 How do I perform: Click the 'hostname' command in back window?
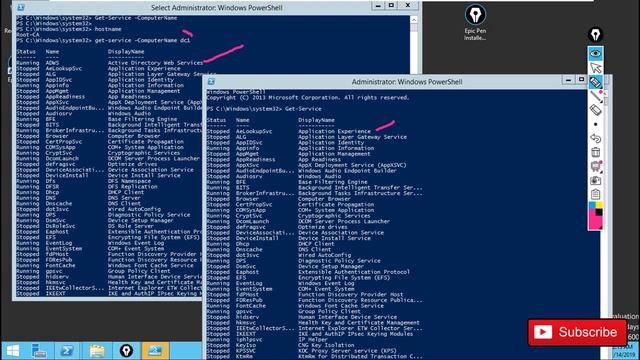coord(108,29)
